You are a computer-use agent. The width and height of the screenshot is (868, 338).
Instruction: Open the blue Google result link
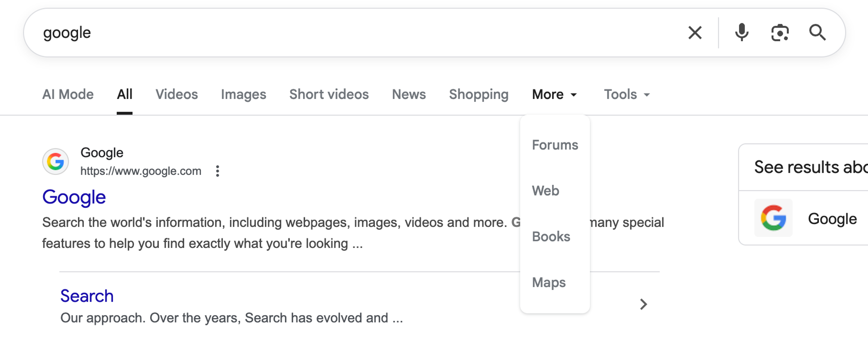[74, 197]
